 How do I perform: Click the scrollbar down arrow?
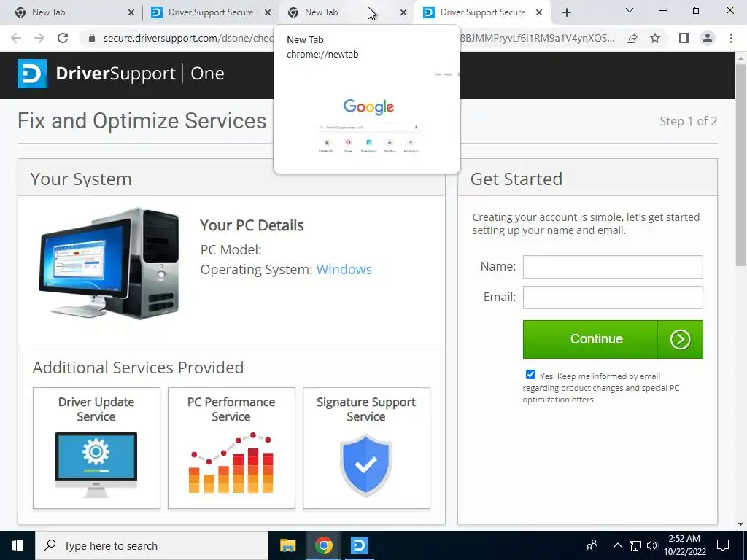coord(741,524)
